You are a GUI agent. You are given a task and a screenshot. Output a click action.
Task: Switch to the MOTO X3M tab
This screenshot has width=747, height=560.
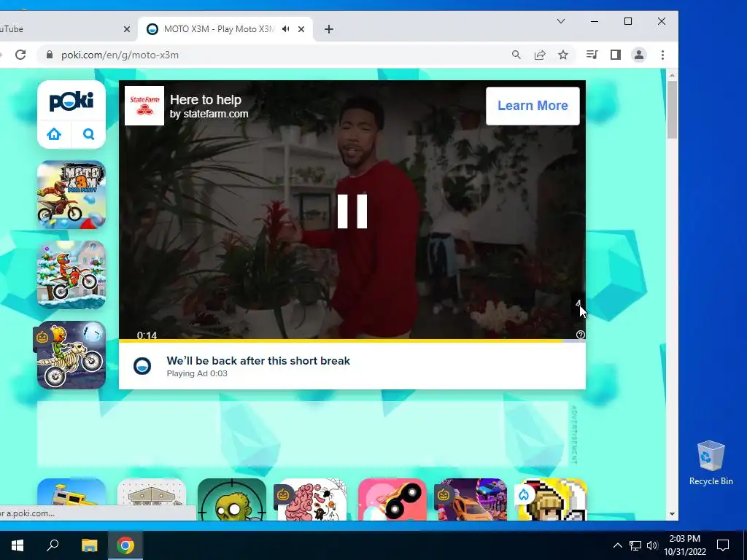pos(219,29)
